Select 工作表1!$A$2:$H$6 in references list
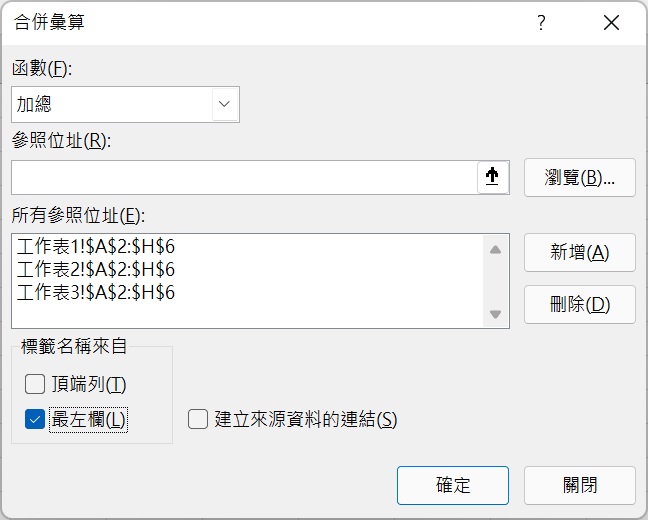 click(x=96, y=246)
